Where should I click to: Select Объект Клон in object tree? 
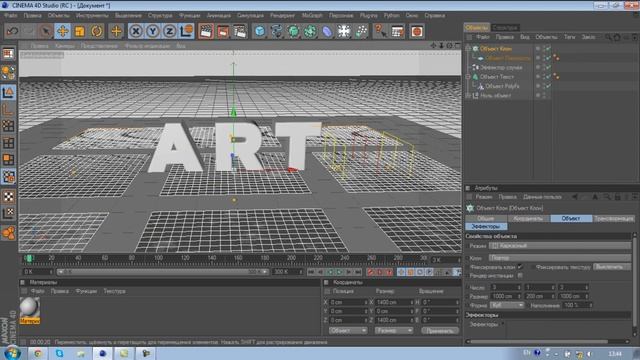496,49
